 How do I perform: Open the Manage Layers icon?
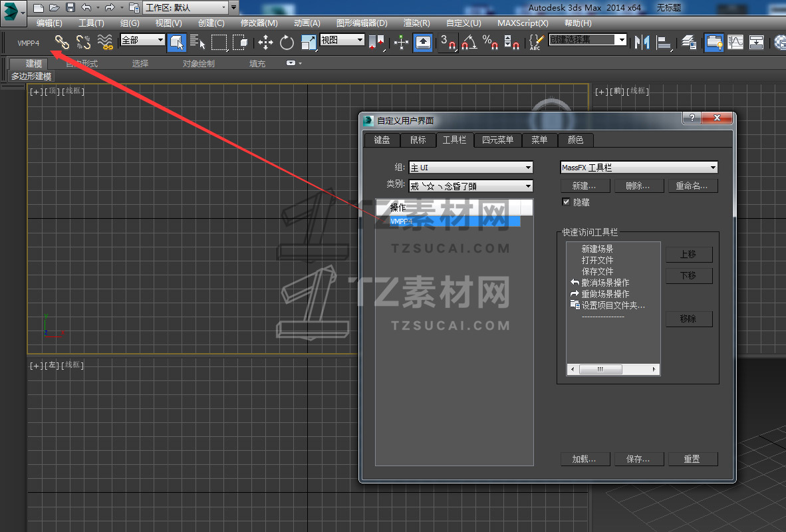point(689,43)
